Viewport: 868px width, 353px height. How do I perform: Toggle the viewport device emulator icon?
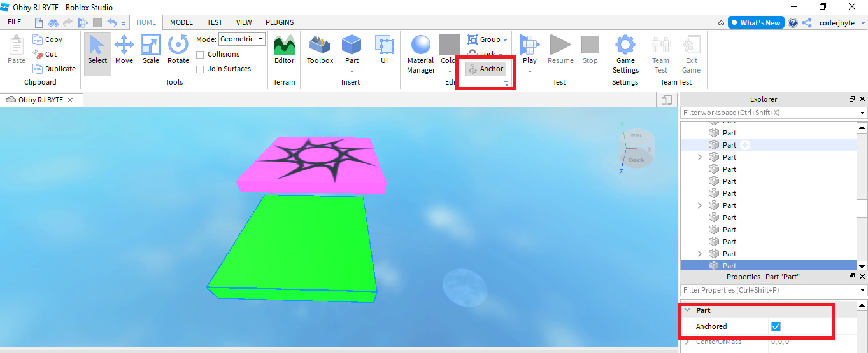point(667,100)
